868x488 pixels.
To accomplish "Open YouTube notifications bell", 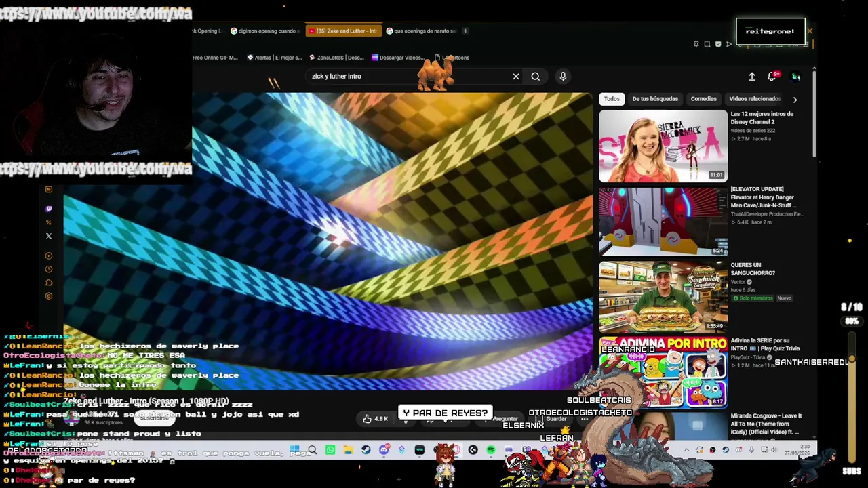I will click(772, 77).
